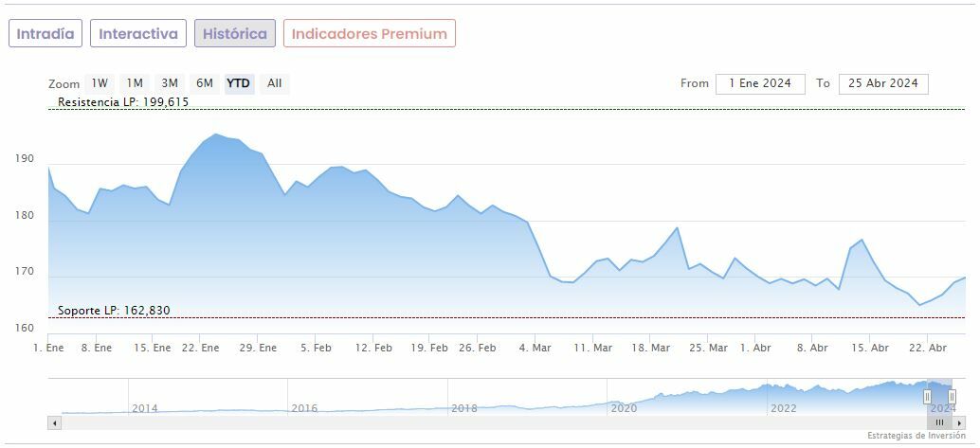Image resolution: width=980 pixels, height=448 pixels.
Task: Zoom chart to 6M
Action: pyautogui.click(x=204, y=83)
